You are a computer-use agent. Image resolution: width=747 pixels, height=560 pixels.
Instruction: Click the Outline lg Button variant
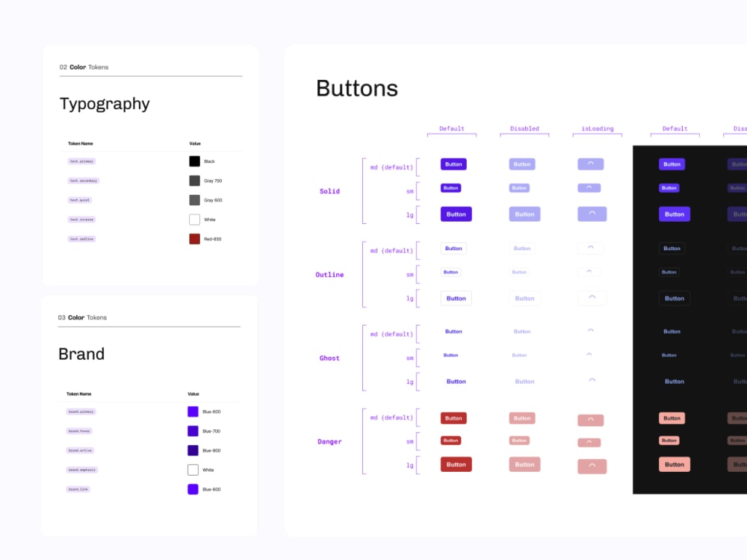[456, 297]
